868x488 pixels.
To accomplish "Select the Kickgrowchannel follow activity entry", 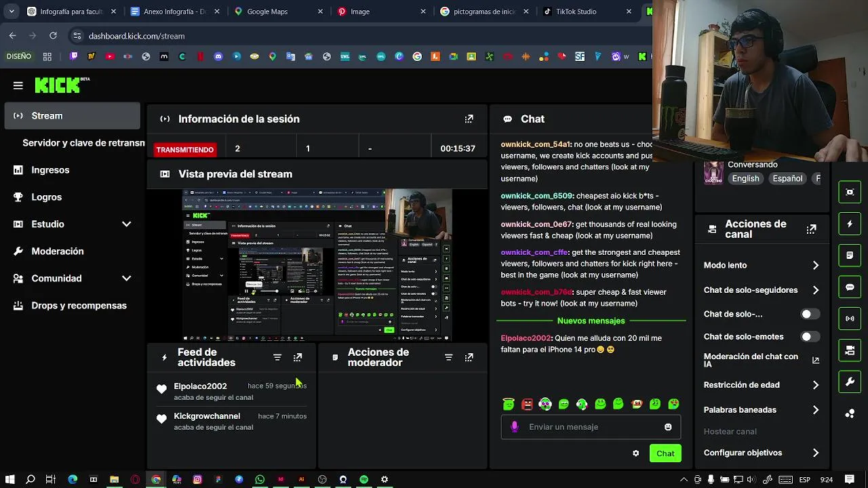I will pyautogui.click(x=231, y=421).
